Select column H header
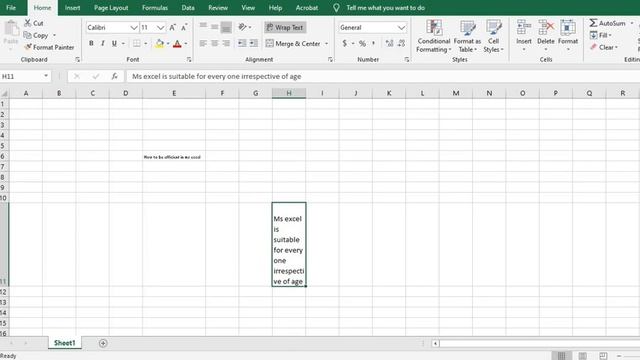The height and width of the screenshot is (360, 640). click(x=289, y=93)
